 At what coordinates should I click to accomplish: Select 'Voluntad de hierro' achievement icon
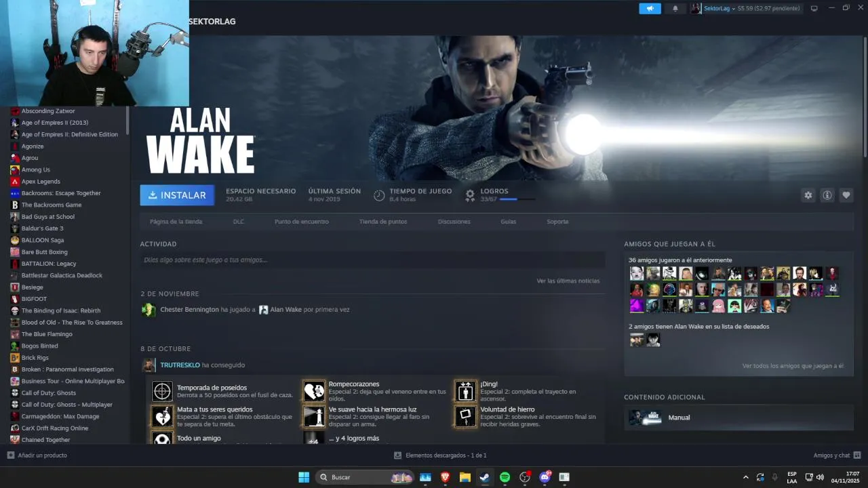(x=466, y=416)
